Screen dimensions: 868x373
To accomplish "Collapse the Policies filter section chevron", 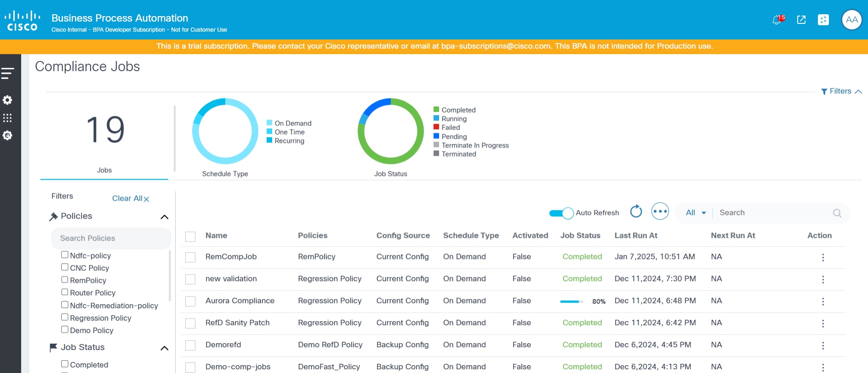I will point(164,217).
